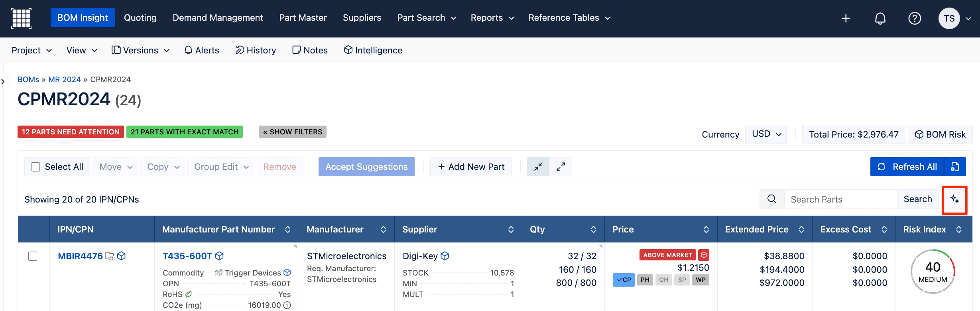Click the export icon beside Refresh All

click(955, 167)
